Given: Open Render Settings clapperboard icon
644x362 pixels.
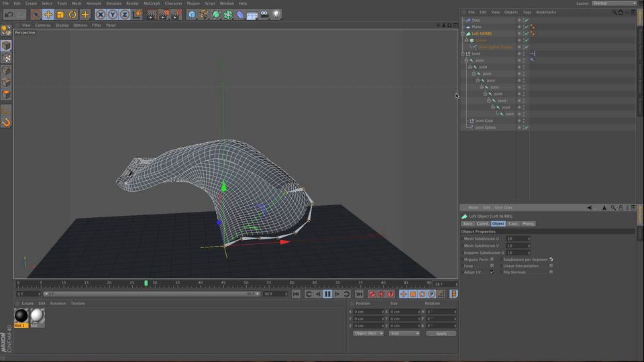Looking at the screenshot, I should pyautogui.click(x=176, y=15).
